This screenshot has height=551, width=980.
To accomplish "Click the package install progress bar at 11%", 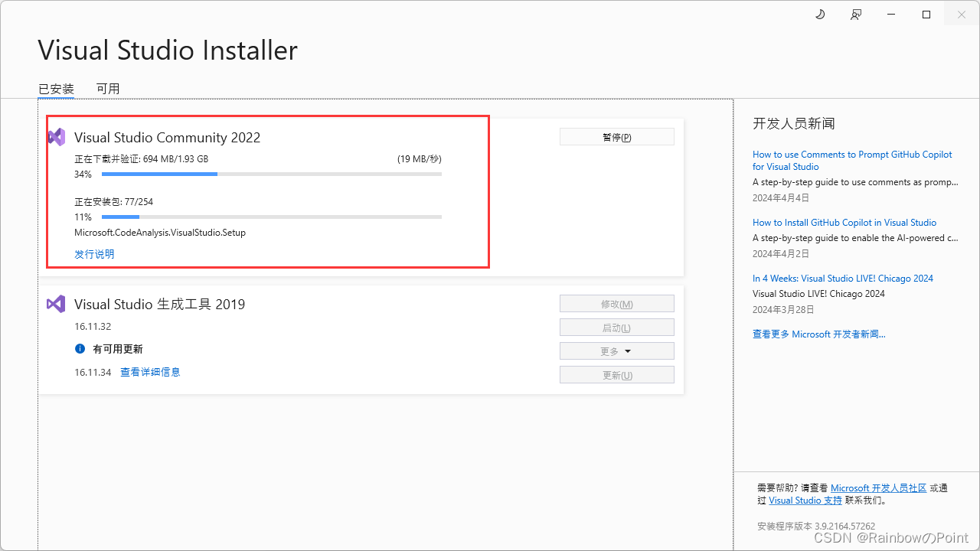I will (272, 217).
